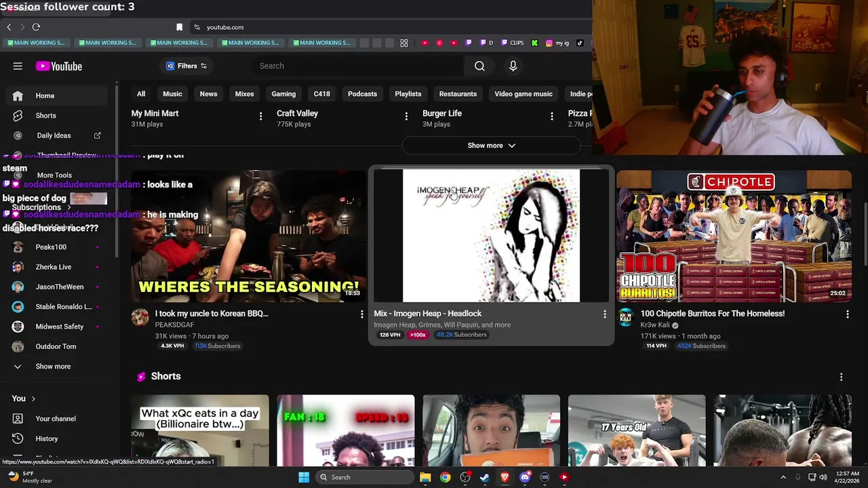Screen dimensions: 868x488
Task: Open Midwest Safety subscription
Action: [x=57, y=327]
